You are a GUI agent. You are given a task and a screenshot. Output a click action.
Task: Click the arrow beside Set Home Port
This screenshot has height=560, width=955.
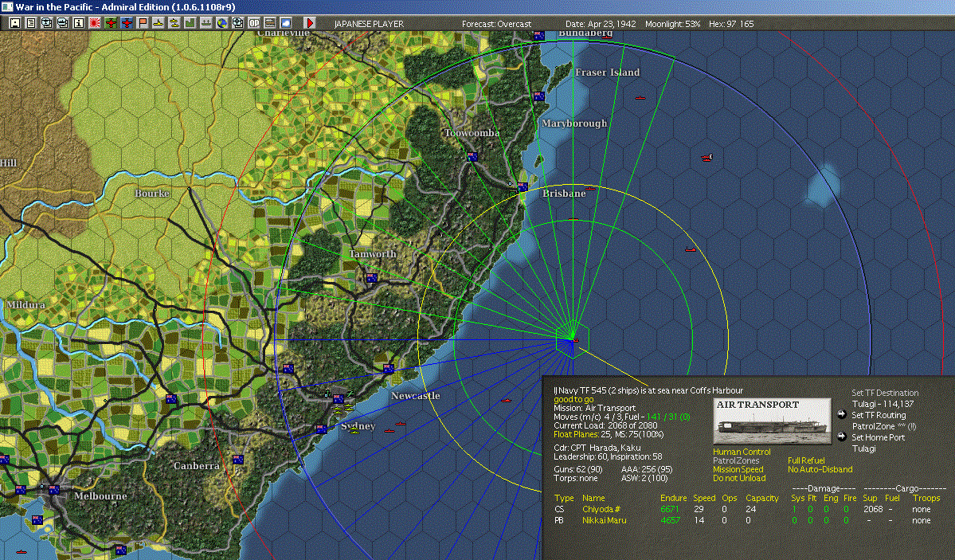[842, 437]
